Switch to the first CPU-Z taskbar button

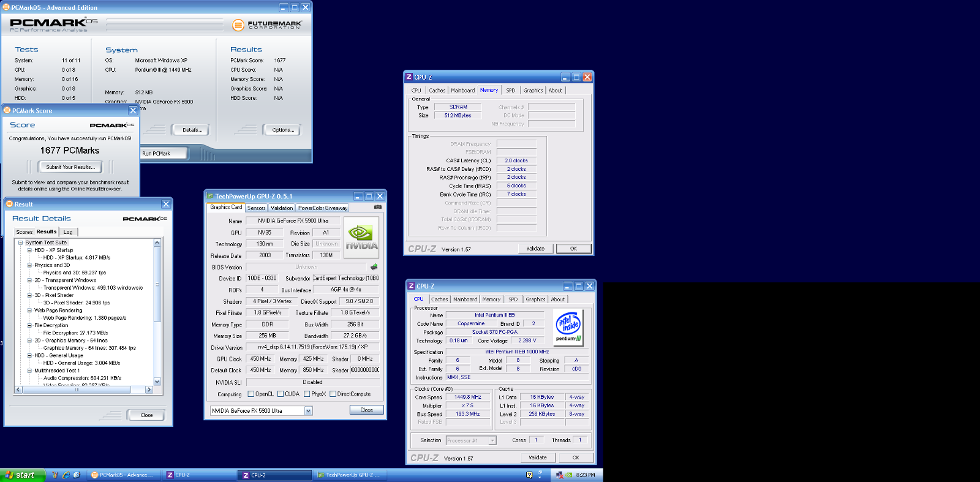pyautogui.click(x=198, y=475)
